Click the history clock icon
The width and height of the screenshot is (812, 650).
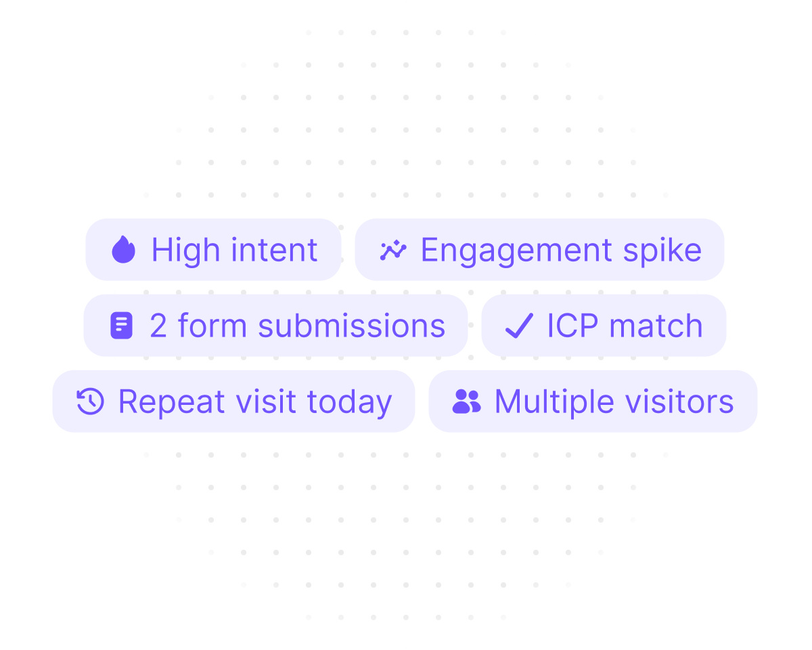[x=90, y=401]
